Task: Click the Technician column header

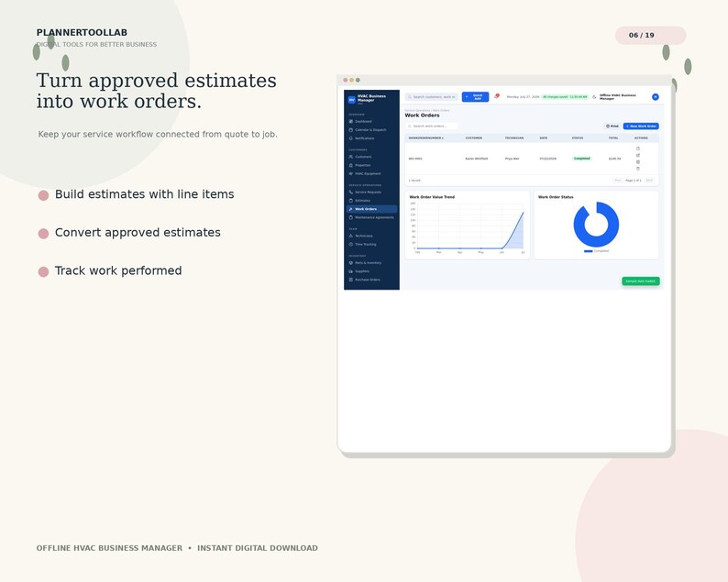Action: [x=514, y=137]
